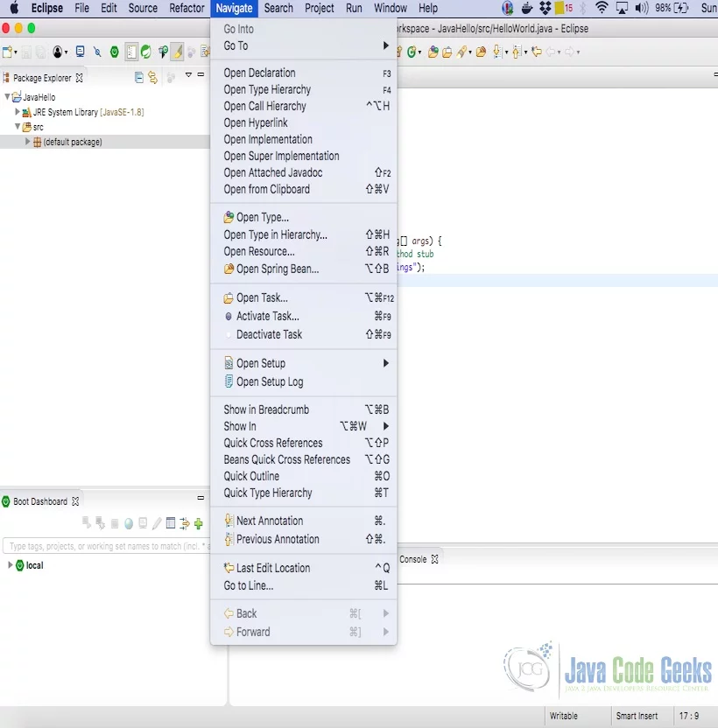Toggle the checklist toolbar button
This screenshot has width=718, height=728.
pyautogui.click(x=131, y=52)
